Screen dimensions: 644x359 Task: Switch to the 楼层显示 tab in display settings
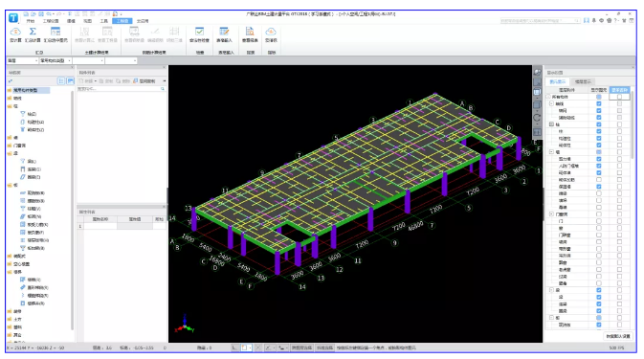[x=583, y=81]
